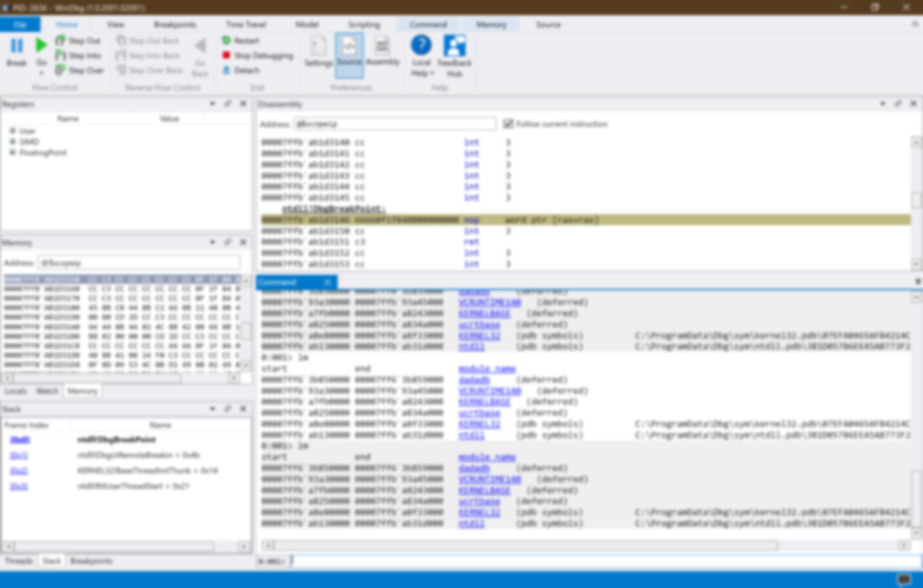
Task: Click the Detach icon
Action: tap(227, 70)
